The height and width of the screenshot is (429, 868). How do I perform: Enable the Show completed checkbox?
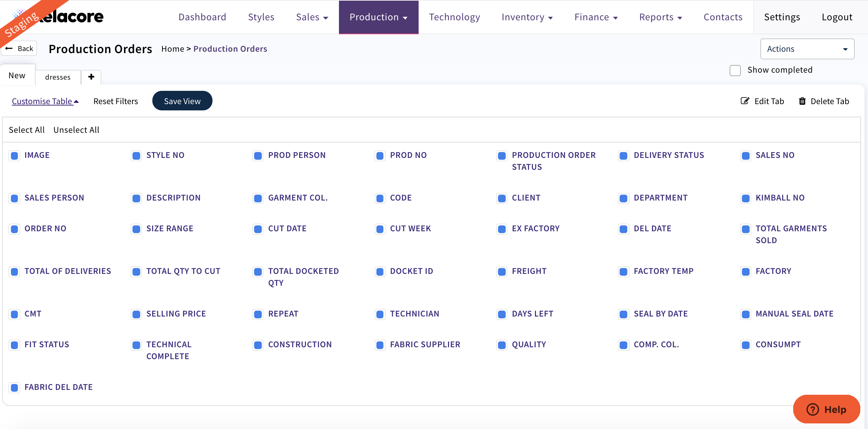point(735,71)
